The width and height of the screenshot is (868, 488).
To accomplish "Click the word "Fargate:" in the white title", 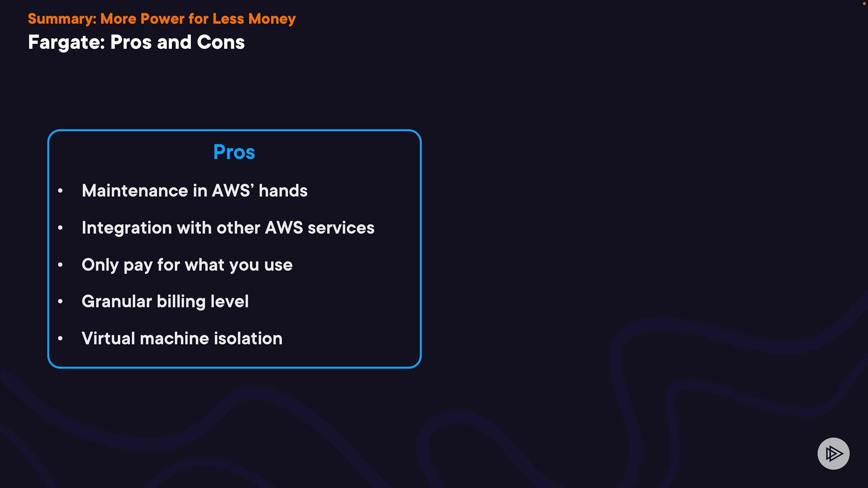I will (x=66, y=42).
